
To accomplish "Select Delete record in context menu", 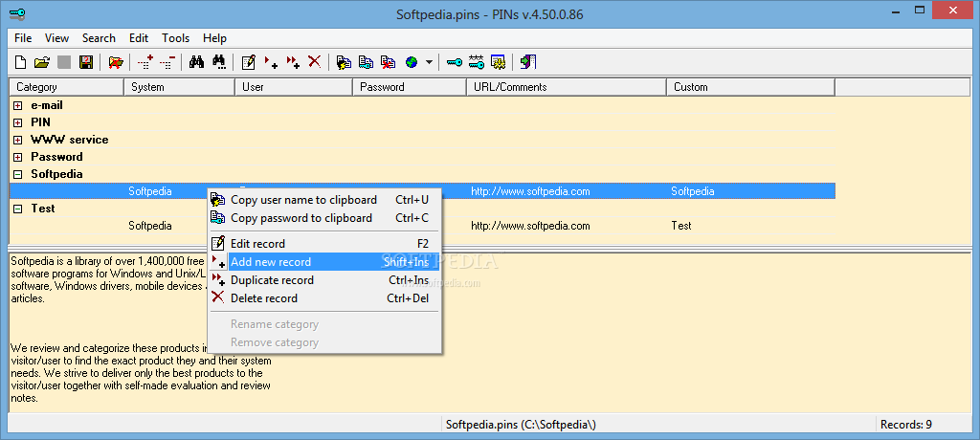I will [324, 298].
